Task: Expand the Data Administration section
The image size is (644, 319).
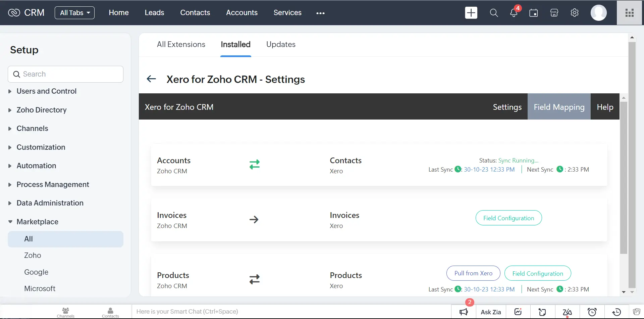Action: (x=50, y=203)
